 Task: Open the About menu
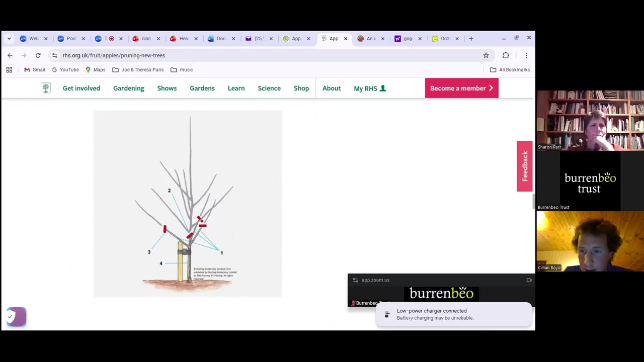pos(332,88)
